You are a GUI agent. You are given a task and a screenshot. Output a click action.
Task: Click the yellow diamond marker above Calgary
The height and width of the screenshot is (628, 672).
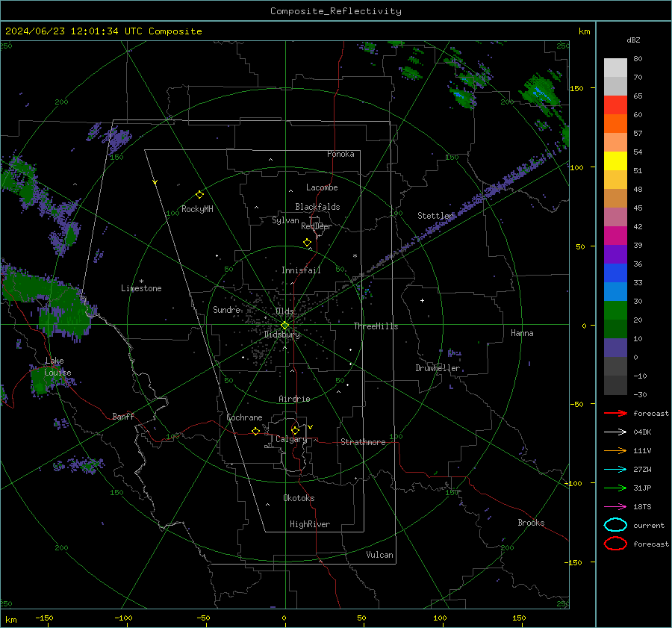tap(295, 430)
